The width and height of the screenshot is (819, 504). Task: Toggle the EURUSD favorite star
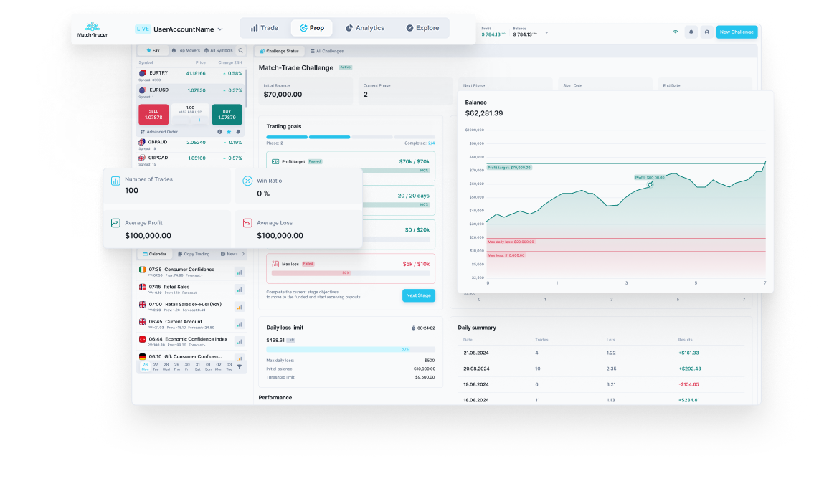[x=229, y=132]
